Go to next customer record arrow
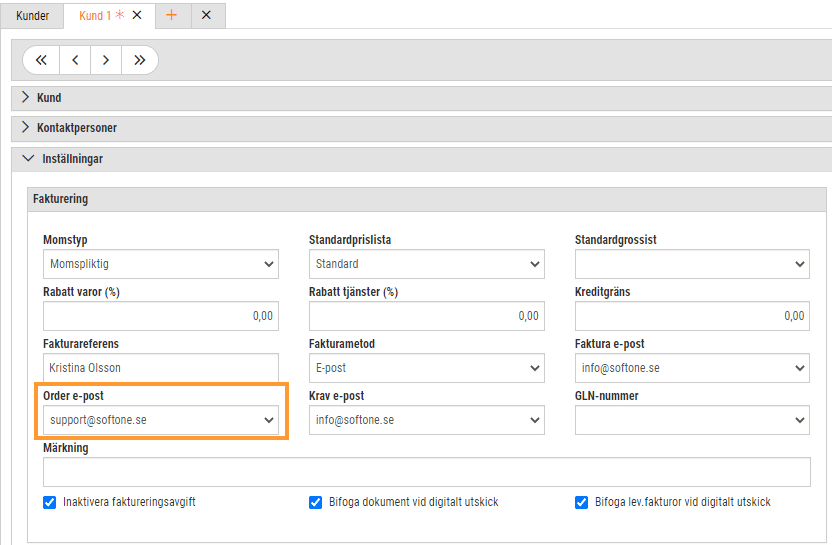 coord(106,60)
